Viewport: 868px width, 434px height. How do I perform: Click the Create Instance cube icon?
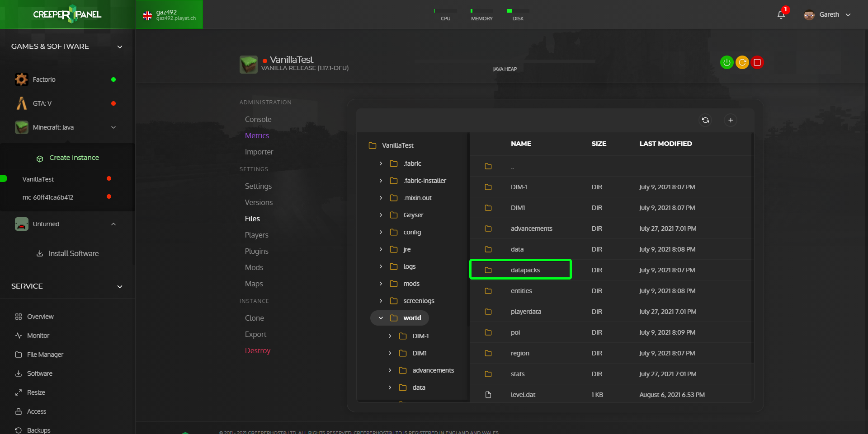40,159
